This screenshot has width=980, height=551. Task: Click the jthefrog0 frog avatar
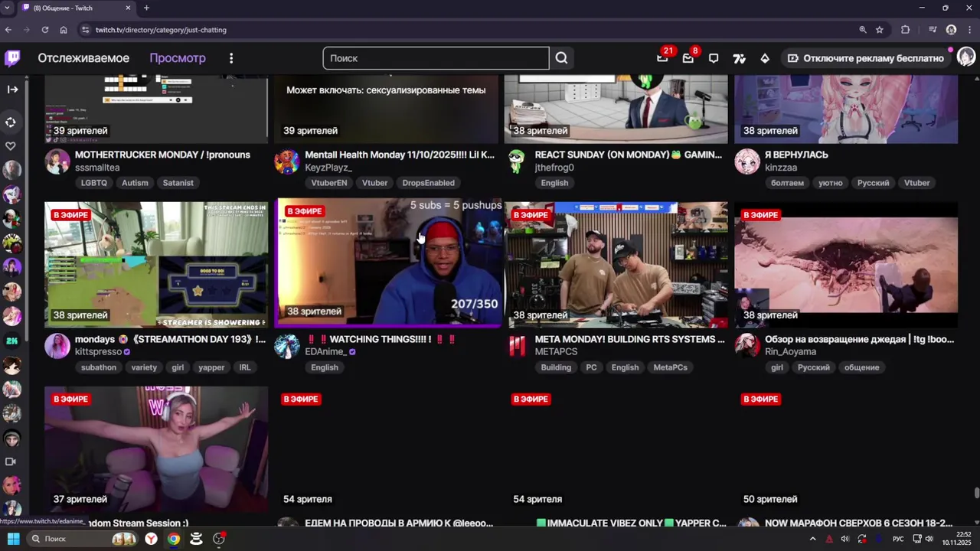[x=517, y=161]
